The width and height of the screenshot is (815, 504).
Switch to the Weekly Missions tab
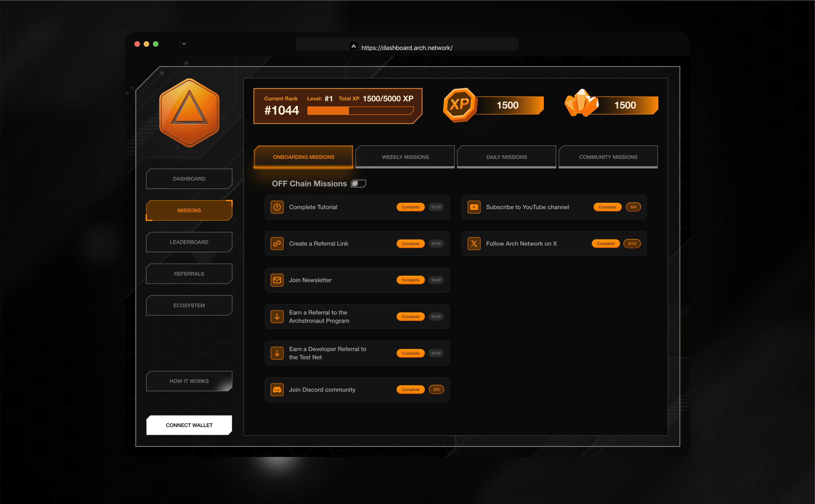(405, 157)
